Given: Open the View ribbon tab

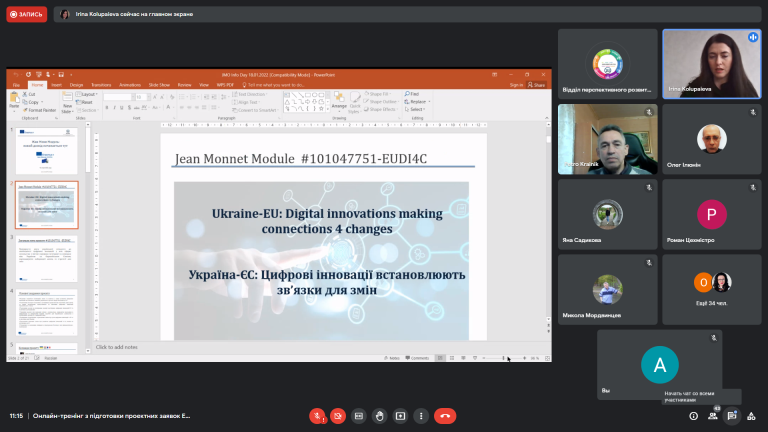Looking at the screenshot, I should click(x=204, y=85).
